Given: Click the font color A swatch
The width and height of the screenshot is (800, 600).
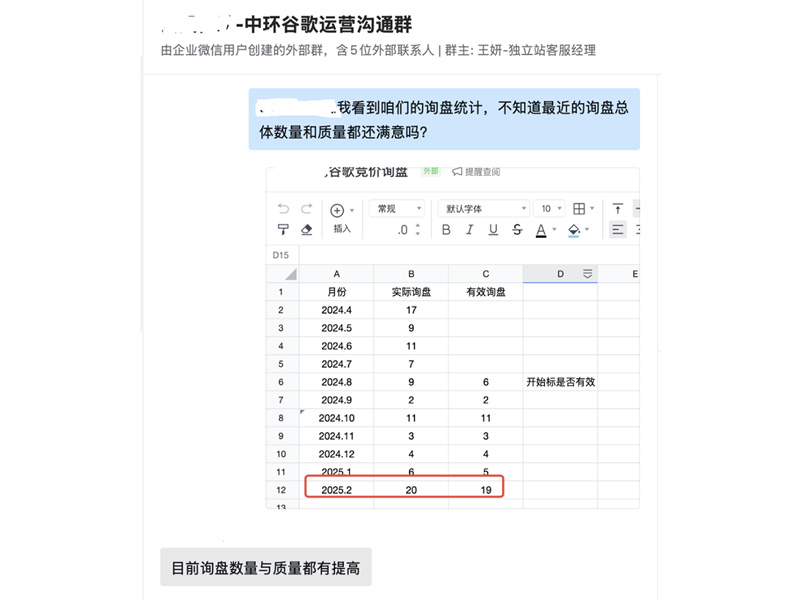Looking at the screenshot, I should (x=541, y=230).
